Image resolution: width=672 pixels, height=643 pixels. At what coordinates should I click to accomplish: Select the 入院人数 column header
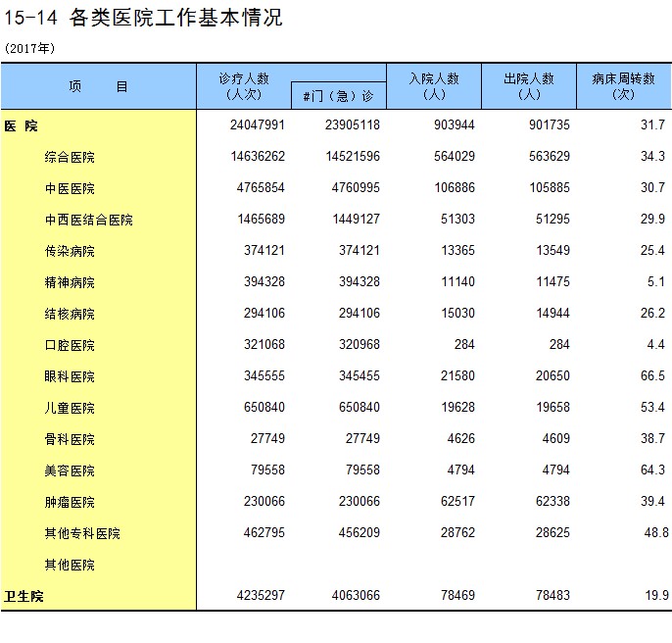(434, 86)
